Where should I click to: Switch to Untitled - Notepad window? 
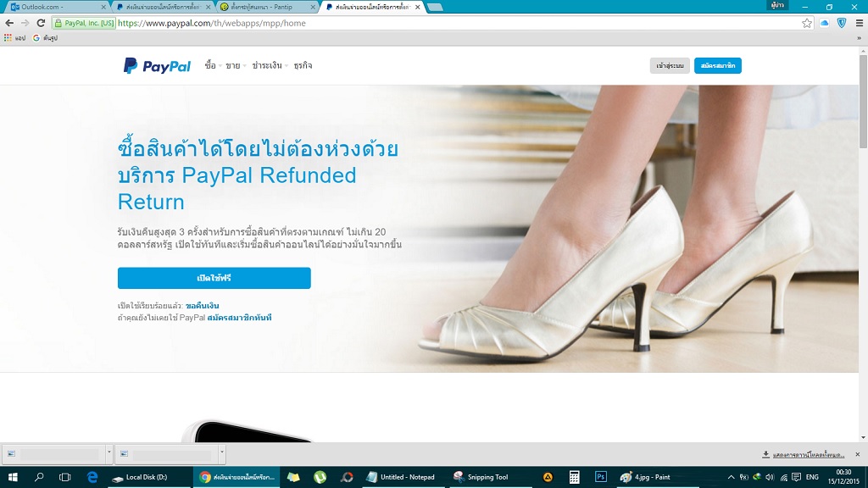tap(403, 477)
